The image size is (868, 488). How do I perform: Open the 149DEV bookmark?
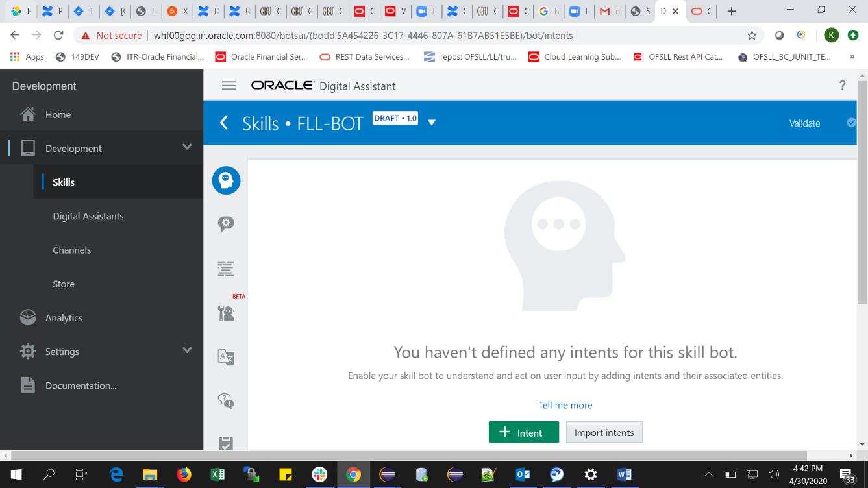point(78,57)
